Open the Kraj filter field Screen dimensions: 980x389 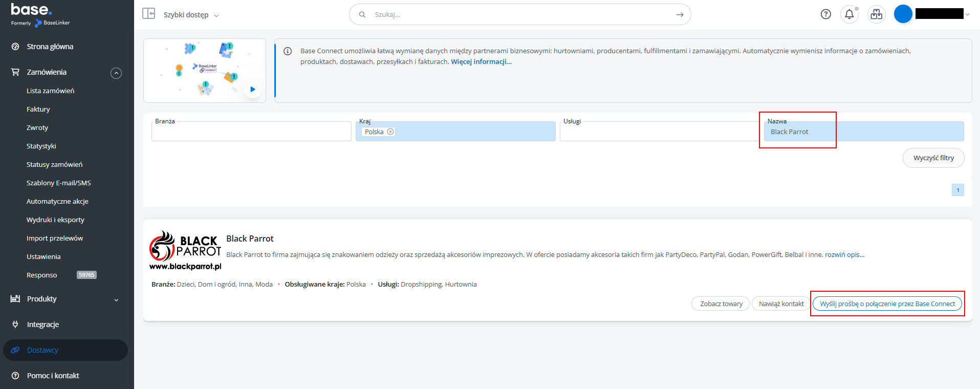pos(455,131)
